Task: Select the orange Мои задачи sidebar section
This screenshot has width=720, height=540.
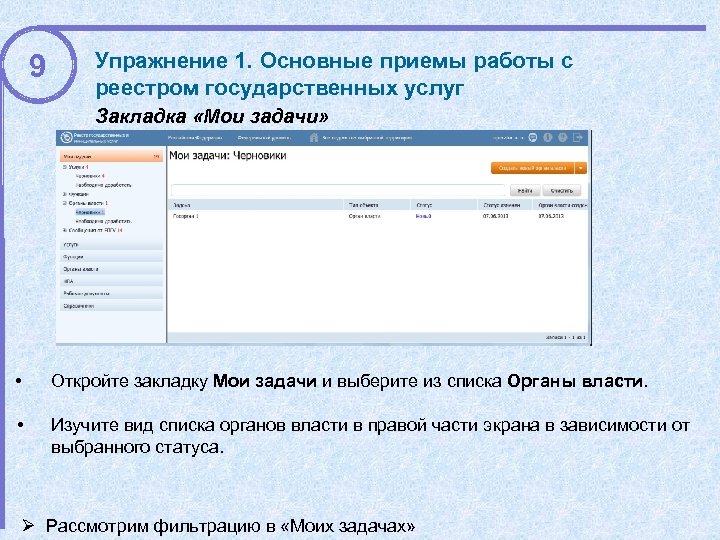Action: tap(111, 157)
